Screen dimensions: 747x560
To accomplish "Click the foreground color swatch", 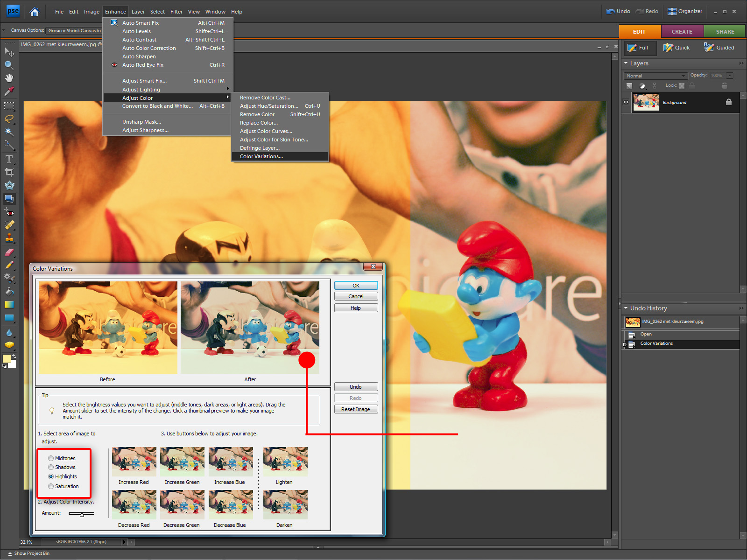I will click(7, 358).
